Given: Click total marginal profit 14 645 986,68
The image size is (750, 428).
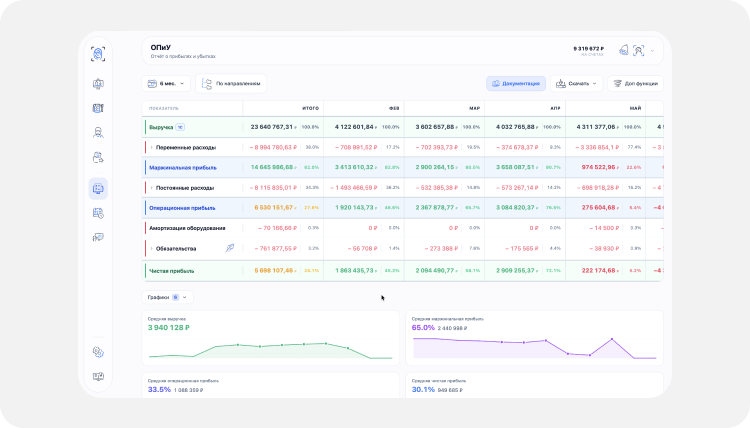Looking at the screenshot, I should [273, 167].
